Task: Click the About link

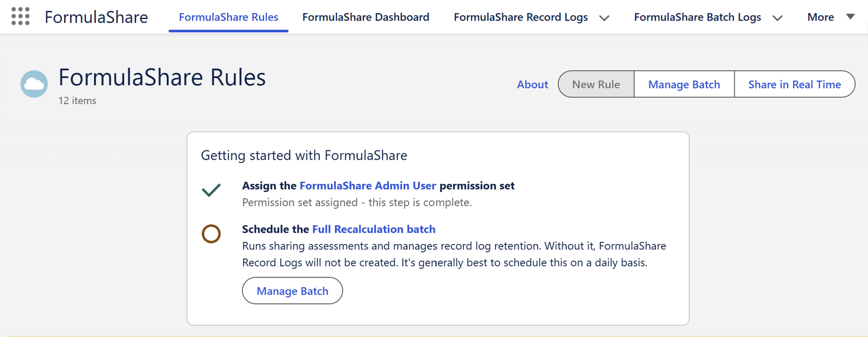Action: point(532,85)
